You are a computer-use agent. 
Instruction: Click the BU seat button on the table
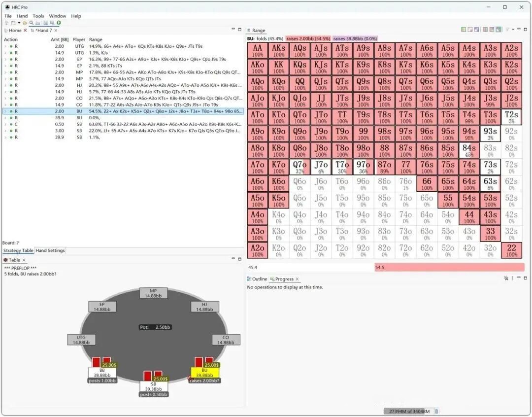point(205,373)
